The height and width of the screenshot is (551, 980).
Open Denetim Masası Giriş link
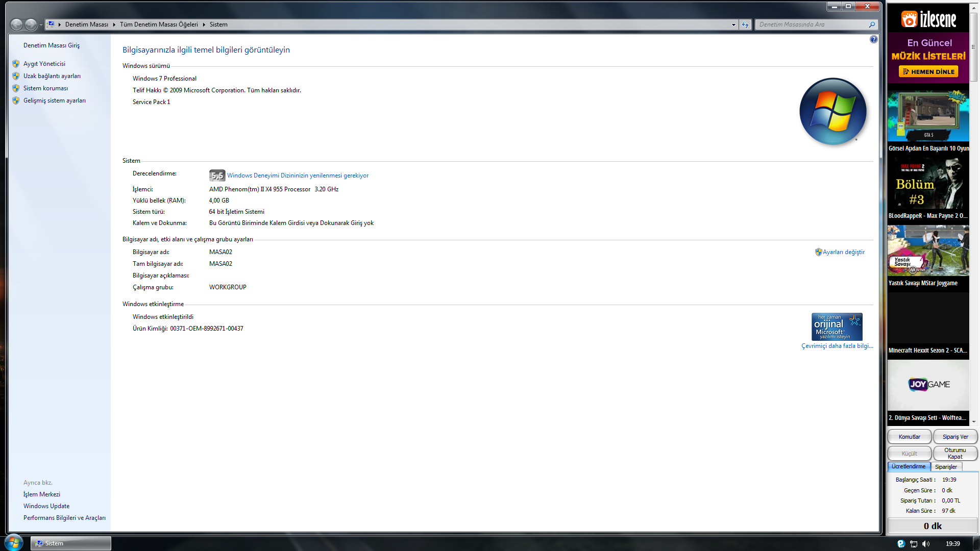point(52,45)
